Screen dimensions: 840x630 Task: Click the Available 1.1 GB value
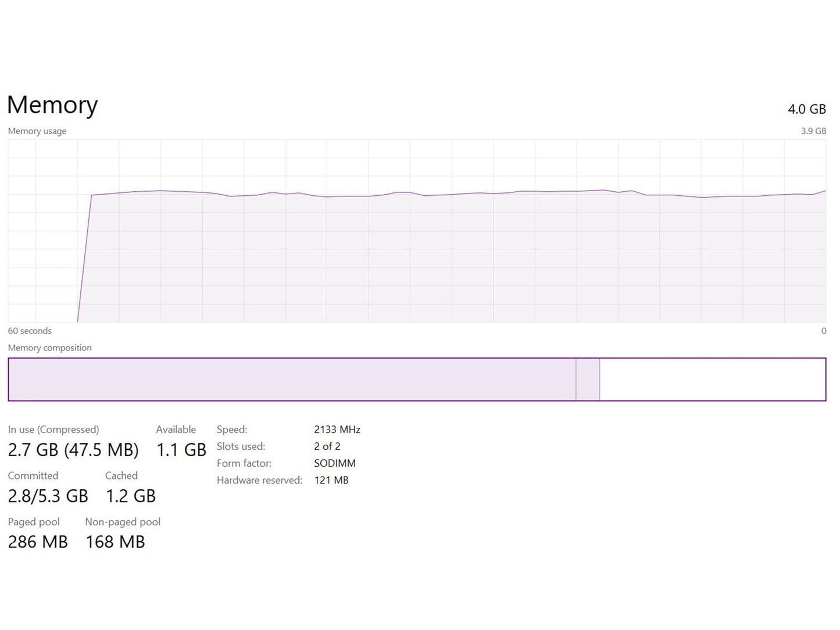pos(181,450)
